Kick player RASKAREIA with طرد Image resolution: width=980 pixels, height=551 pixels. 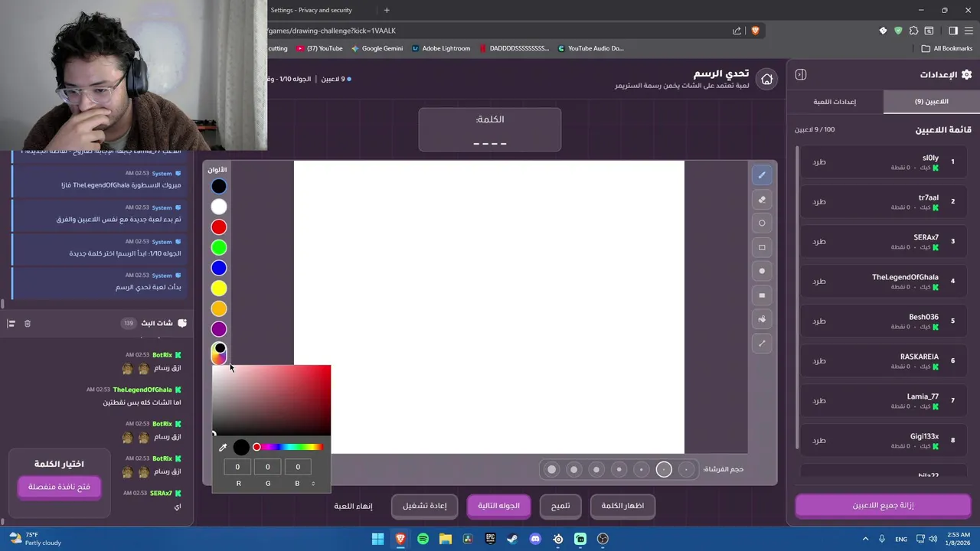coord(819,360)
